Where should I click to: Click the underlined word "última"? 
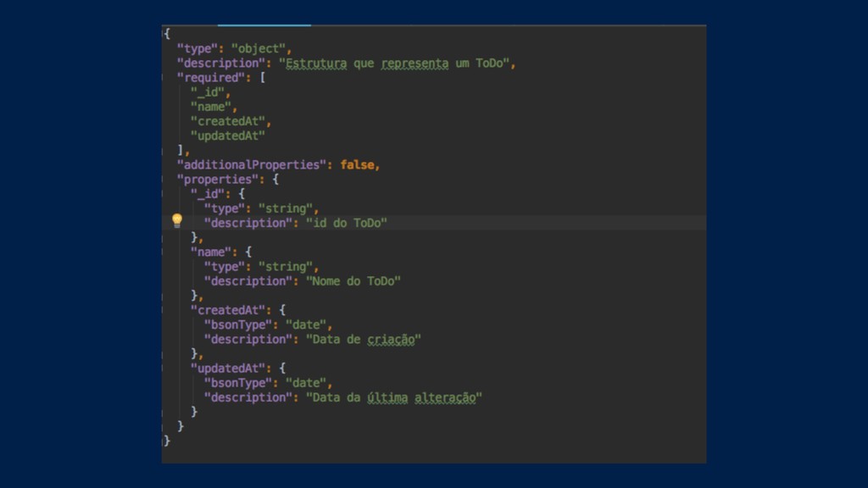[387, 398]
